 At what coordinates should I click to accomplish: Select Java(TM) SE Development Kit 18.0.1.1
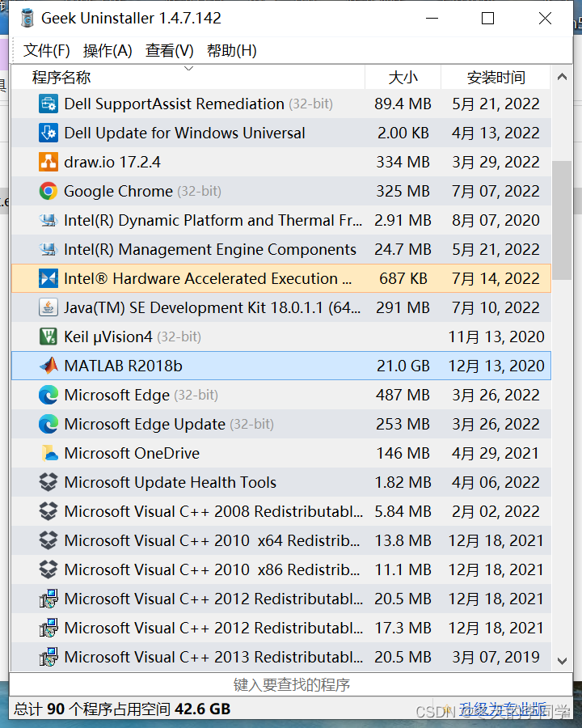(x=281, y=307)
